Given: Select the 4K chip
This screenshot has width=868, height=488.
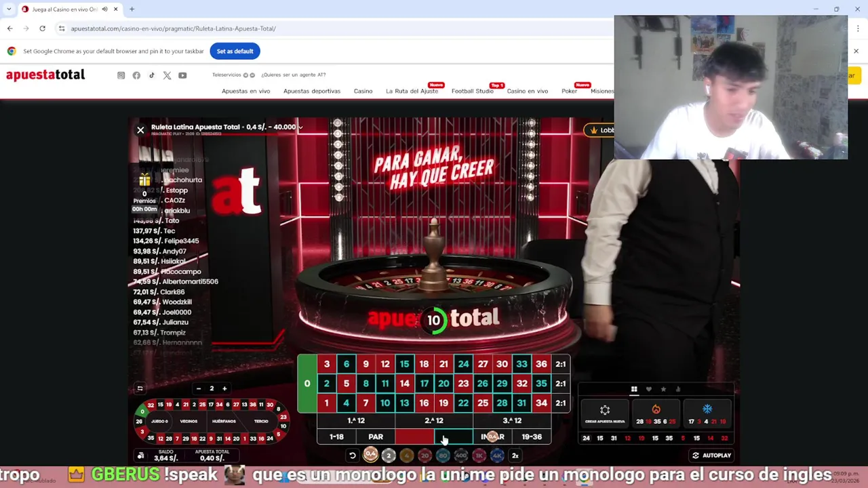Looking at the screenshot, I should pos(497,455).
